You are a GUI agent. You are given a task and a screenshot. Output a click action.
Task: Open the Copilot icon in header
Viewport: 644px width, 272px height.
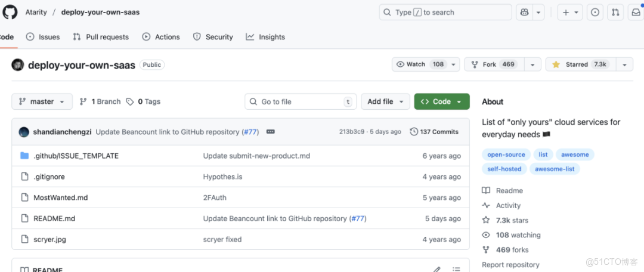524,12
